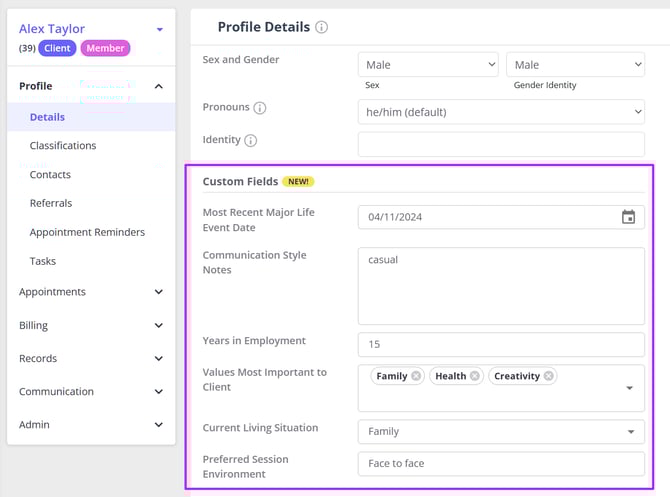Remove the Creativity value tag

[x=549, y=376]
